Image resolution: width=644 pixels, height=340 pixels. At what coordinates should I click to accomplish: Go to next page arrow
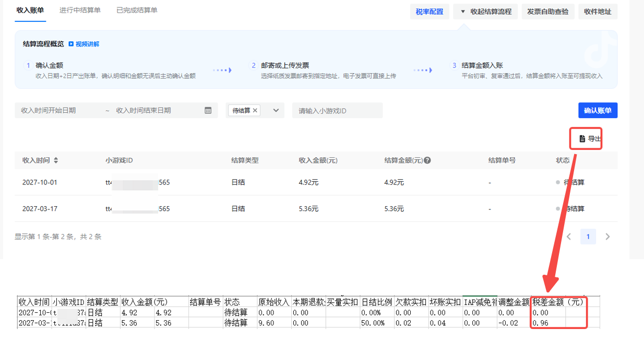click(x=607, y=237)
